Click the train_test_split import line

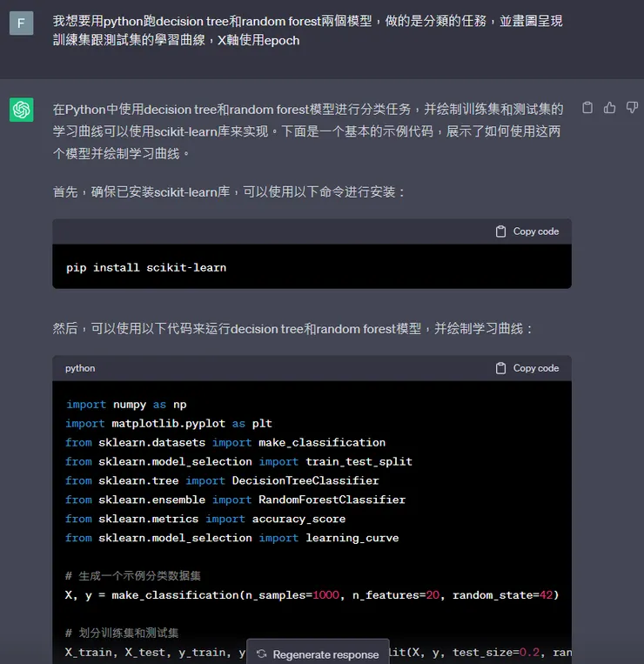tap(238, 461)
